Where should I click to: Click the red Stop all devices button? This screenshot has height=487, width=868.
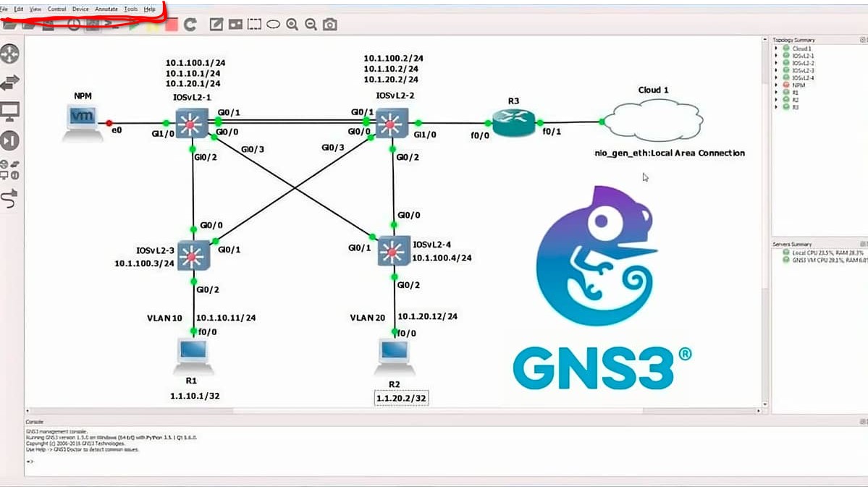click(x=172, y=25)
